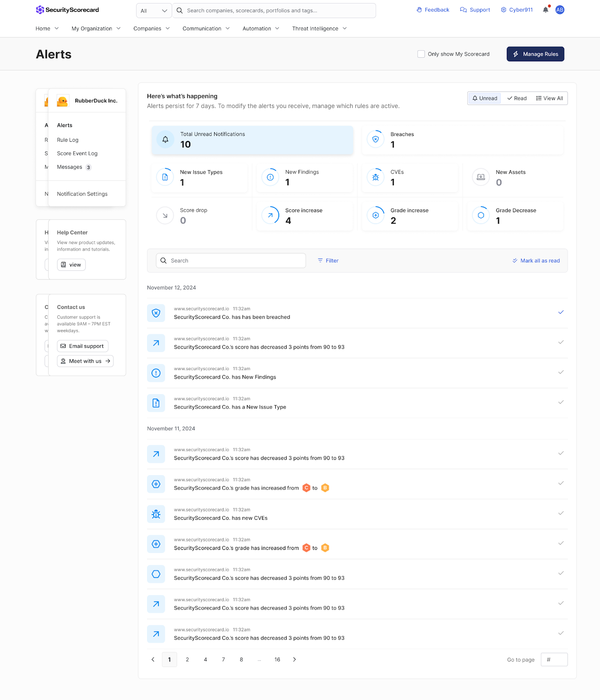Expand the Home menu

click(x=47, y=28)
